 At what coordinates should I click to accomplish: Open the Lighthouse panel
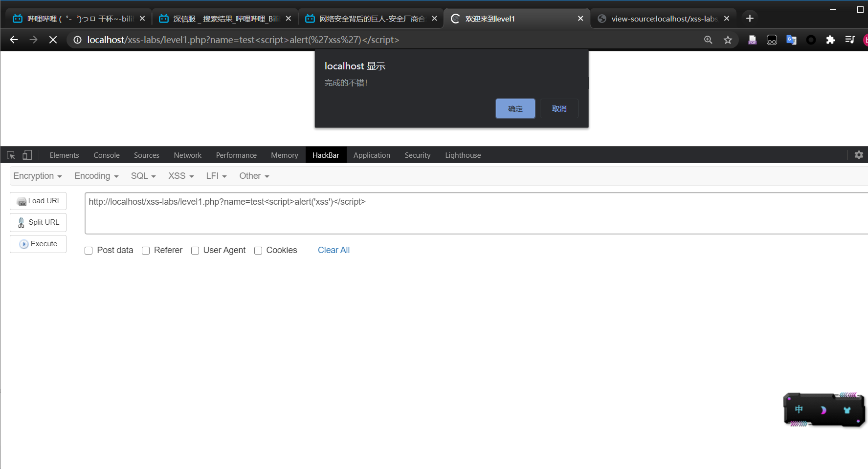point(463,155)
